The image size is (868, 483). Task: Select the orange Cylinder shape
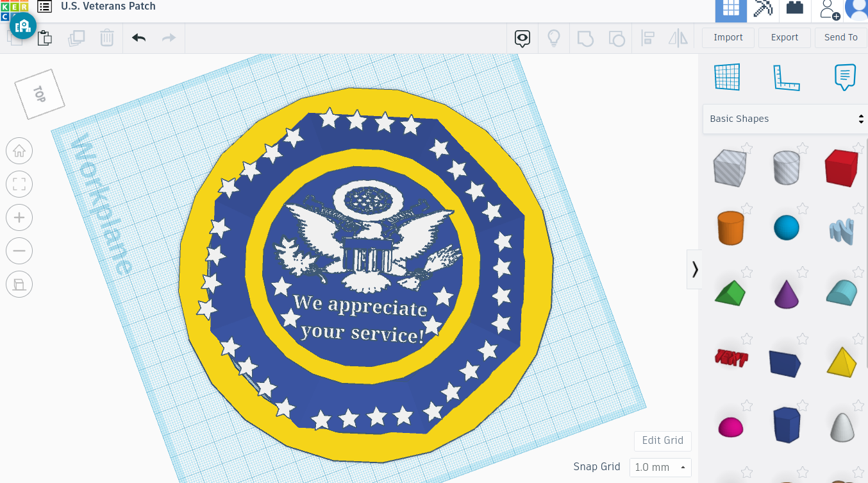click(730, 228)
